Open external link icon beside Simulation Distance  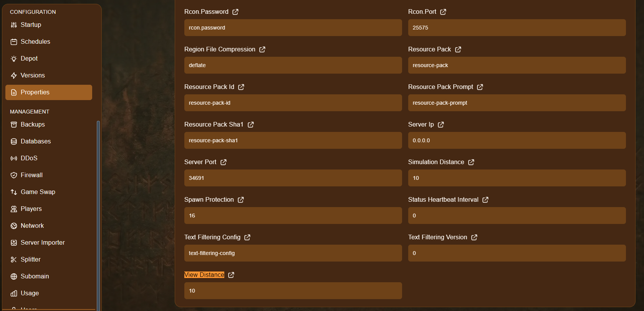(471, 162)
